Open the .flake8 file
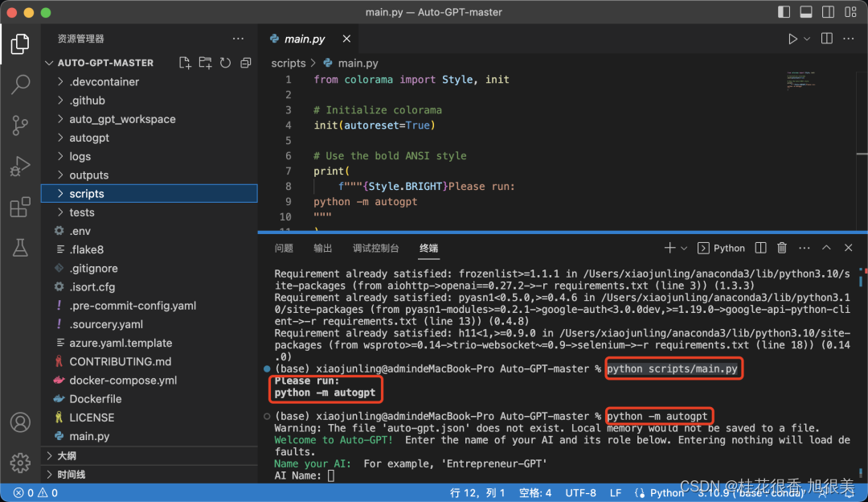868x502 pixels. click(x=149, y=249)
